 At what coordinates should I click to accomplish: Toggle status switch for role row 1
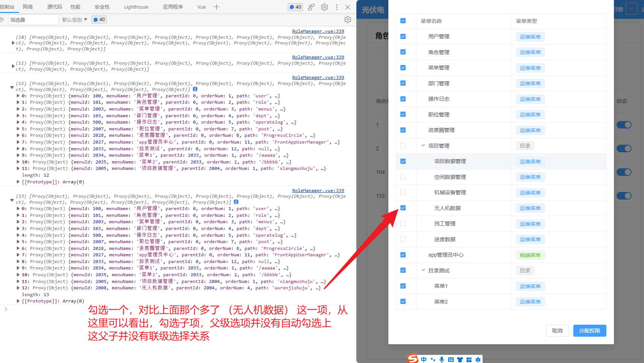(x=624, y=125)
